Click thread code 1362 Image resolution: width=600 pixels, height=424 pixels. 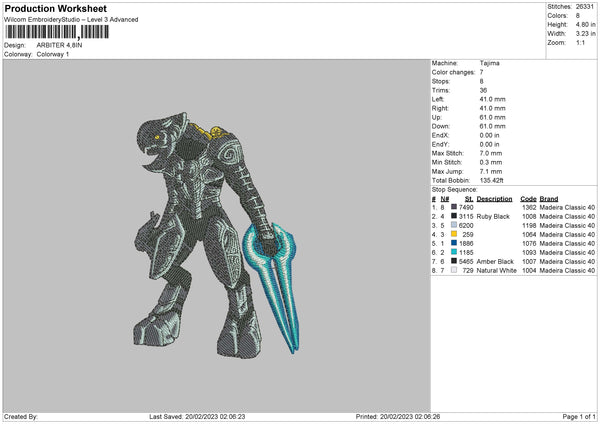click(x=529, y=207)
